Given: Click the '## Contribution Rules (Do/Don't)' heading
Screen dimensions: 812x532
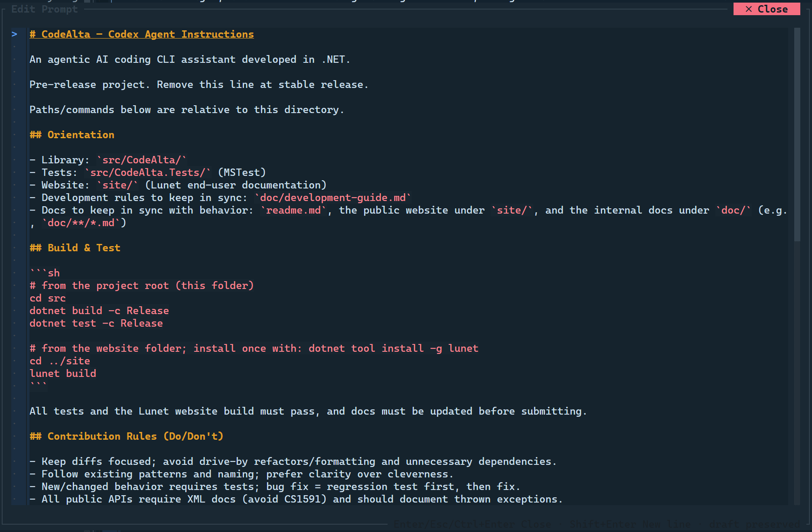Looking at the screenshot, I should (126, 436).
